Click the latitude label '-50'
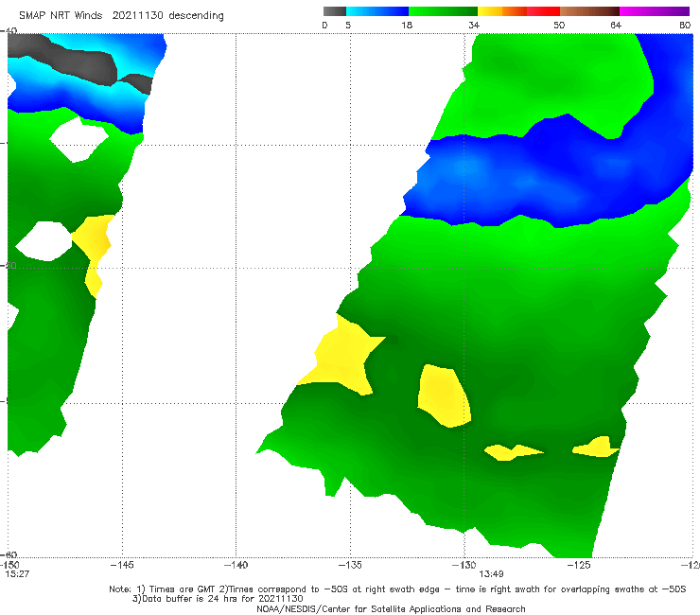 point(9,266)
